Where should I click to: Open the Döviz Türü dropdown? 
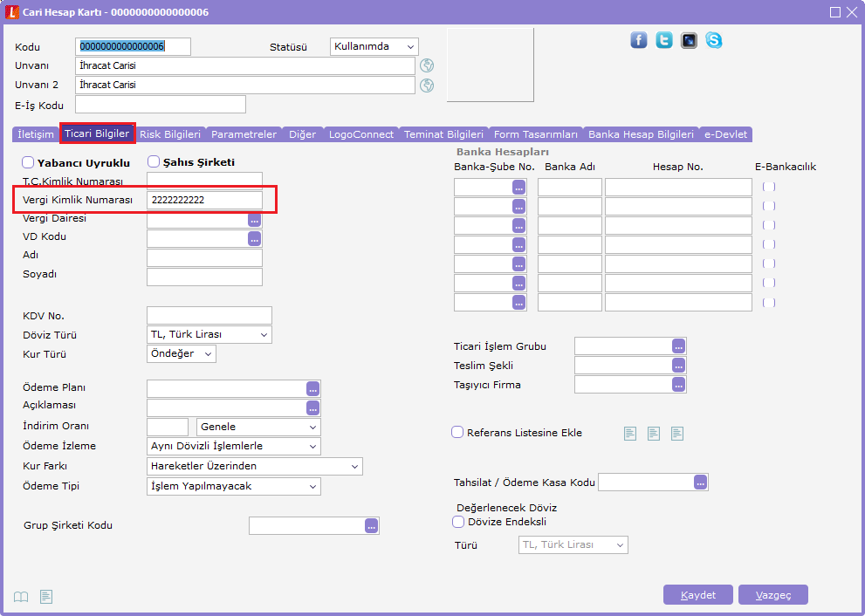click(x=209, y=335)
